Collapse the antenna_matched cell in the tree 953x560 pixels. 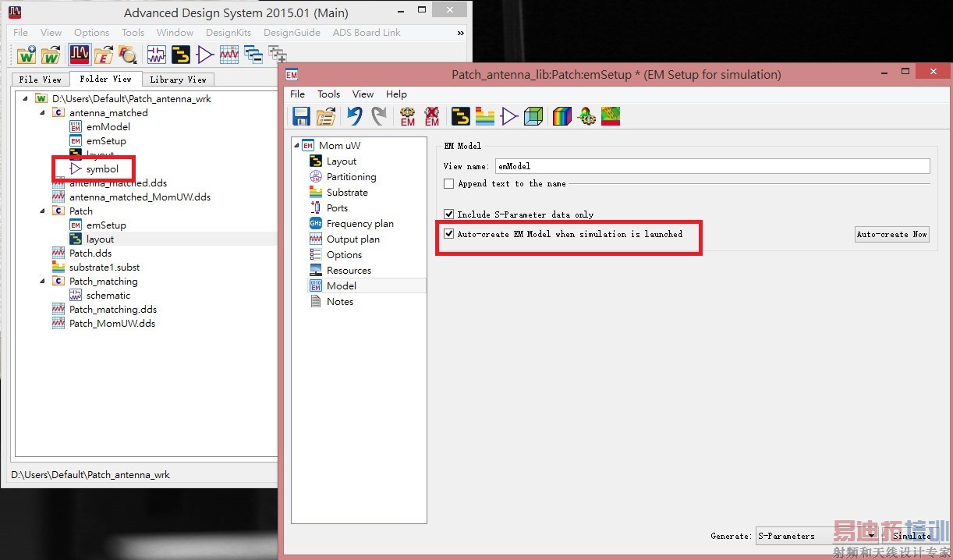tap(42, 112)
